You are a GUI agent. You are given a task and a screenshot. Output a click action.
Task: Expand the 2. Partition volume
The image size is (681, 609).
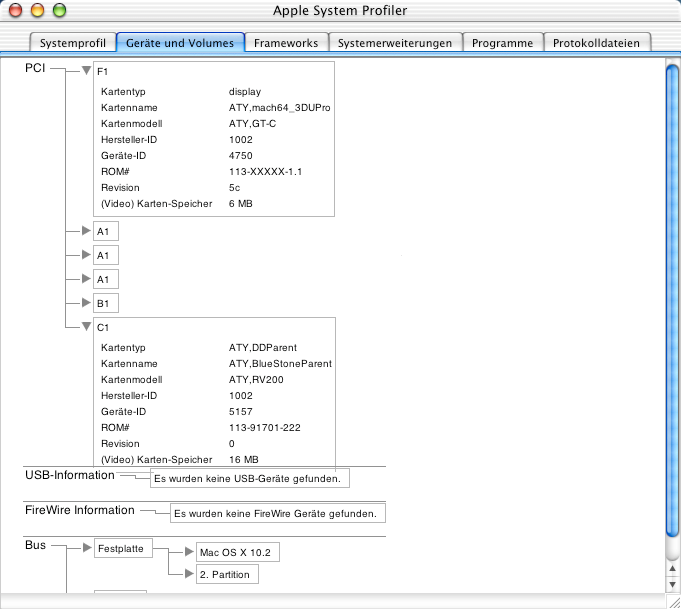189,574
